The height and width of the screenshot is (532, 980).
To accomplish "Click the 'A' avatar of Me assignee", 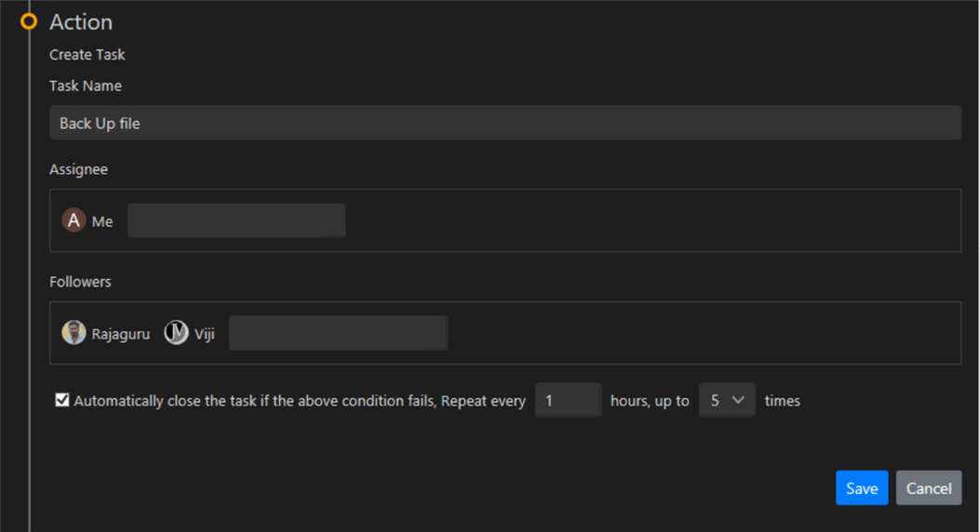I will pyautogui.click(x=74, y=220).
